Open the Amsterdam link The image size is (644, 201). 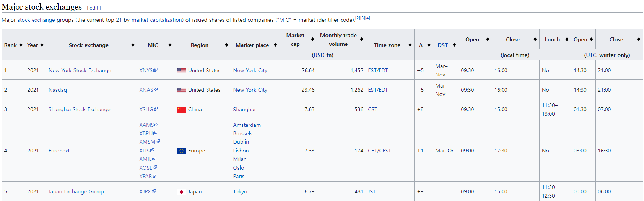pos(247,125)
